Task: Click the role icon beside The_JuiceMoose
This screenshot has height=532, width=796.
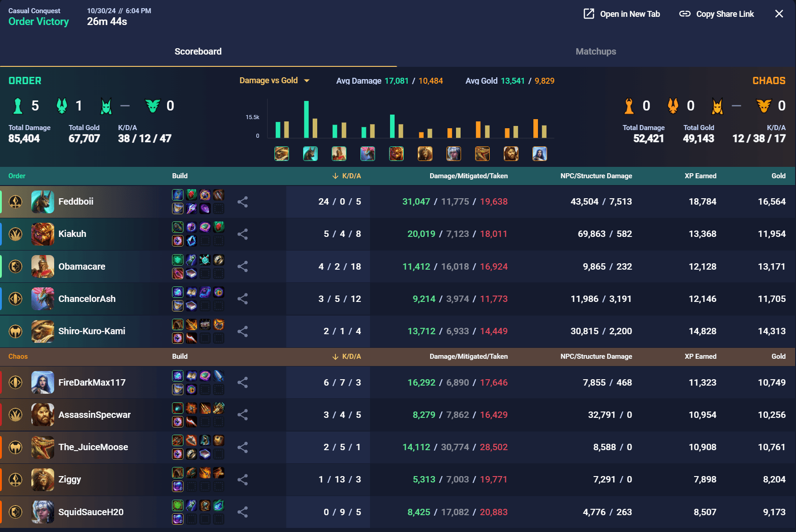Action: tap(16, 447)
